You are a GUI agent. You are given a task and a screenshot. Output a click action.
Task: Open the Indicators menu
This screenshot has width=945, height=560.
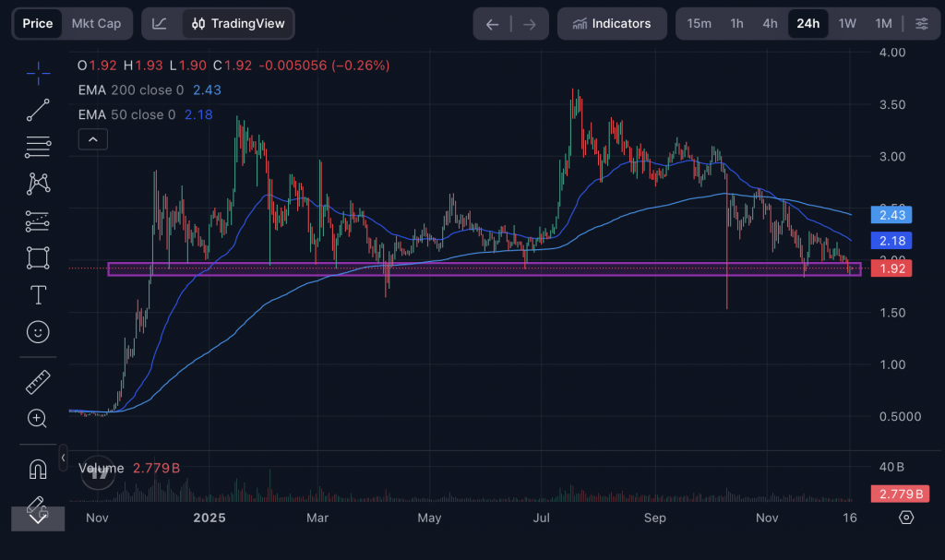click(611, 24)
